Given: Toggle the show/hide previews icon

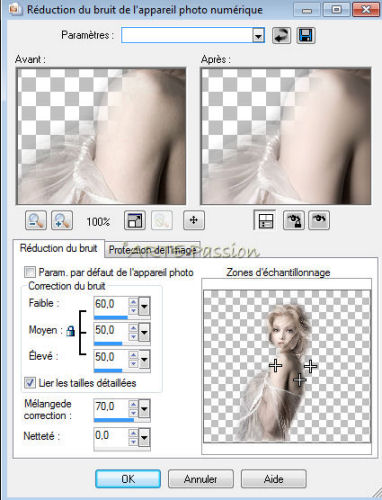Looking at the screenshot, I should tap(265, 220).
